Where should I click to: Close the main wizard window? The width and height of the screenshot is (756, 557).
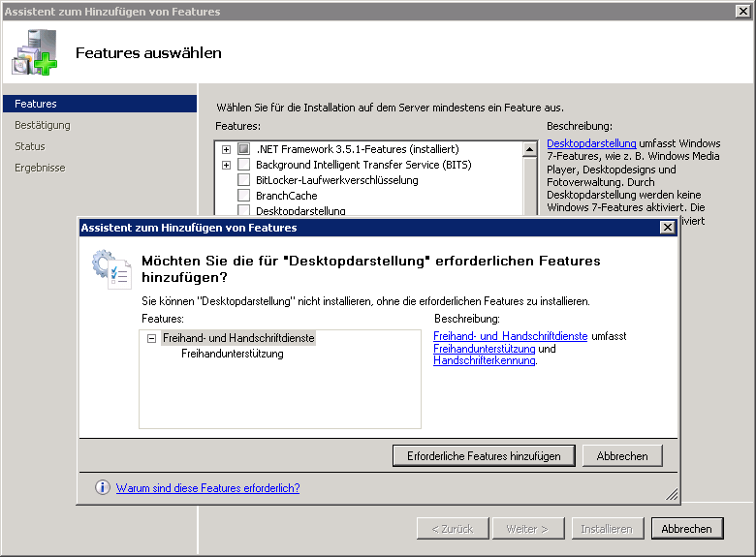pos(742,12)
